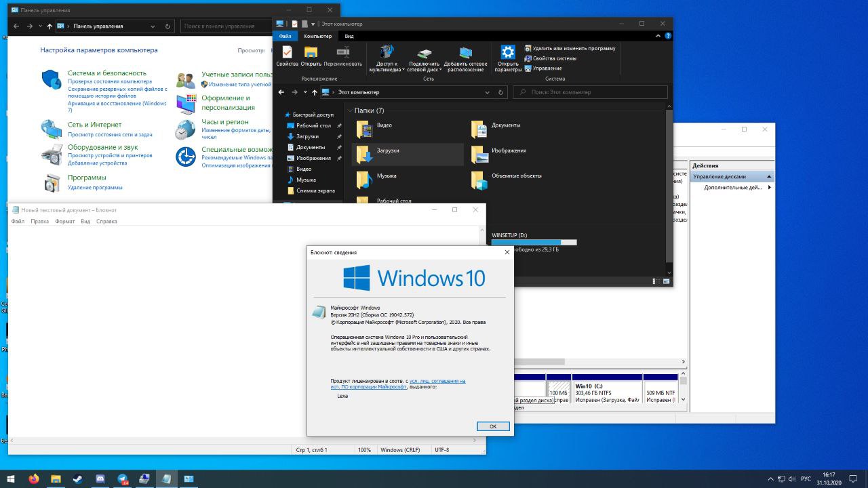This screenshot has height=488, width=868.
Task: Click Удалить или изменить программу in ribbon
Action: 570,49
